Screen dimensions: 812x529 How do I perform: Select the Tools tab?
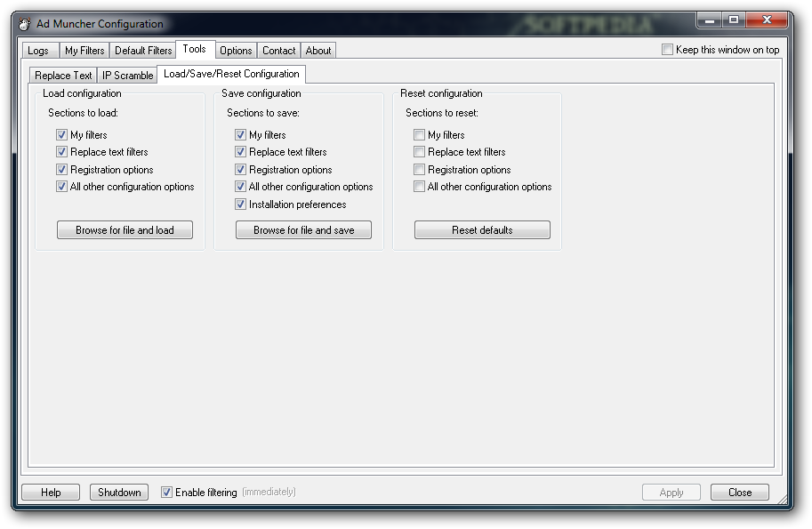195,49
